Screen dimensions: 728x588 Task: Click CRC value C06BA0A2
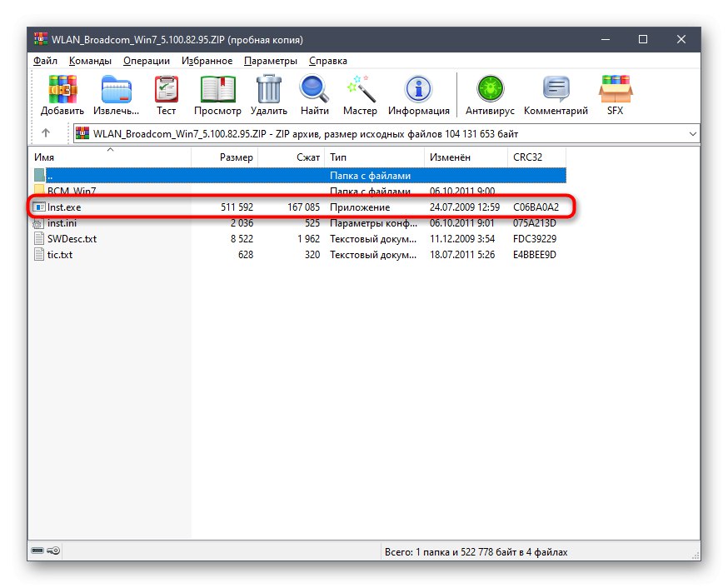[x=536, y=207]
